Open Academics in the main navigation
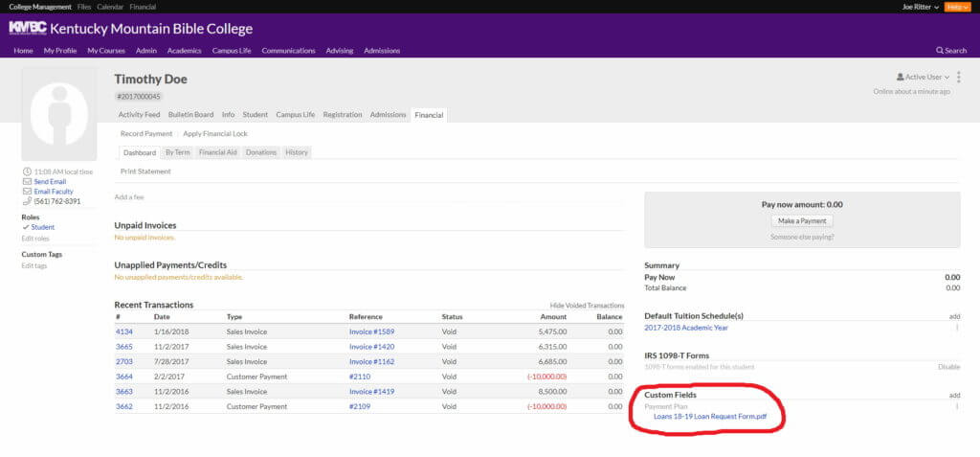 click(x=185, y=51)
